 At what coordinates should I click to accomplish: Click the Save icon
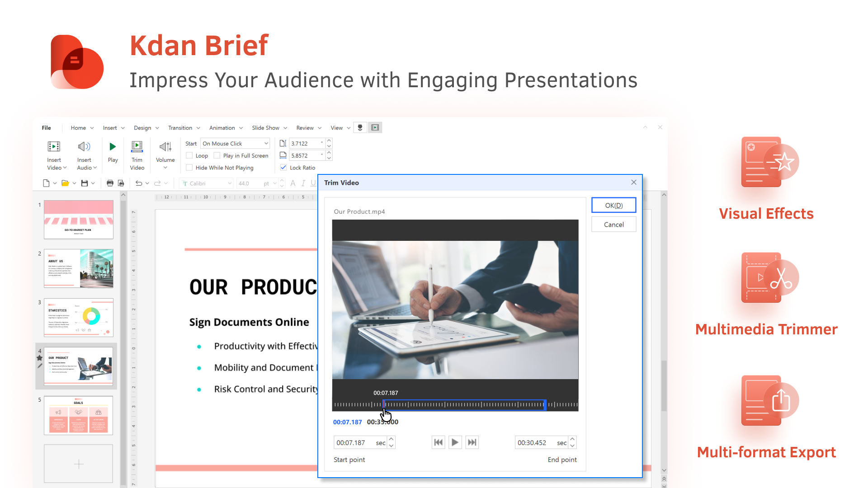[x=85, y=183]
